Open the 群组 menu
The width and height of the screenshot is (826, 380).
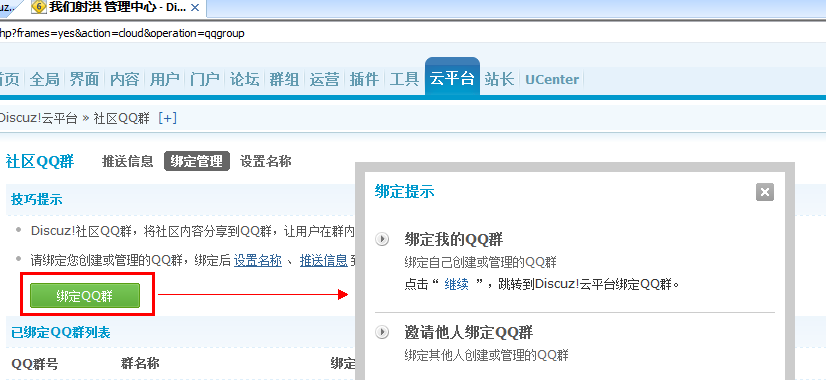click(284, 80)
